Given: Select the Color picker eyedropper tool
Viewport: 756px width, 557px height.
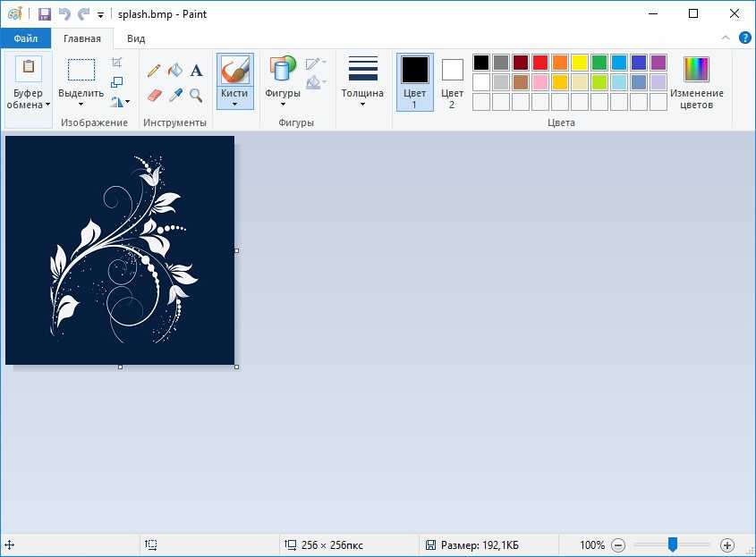Looking at the screenshot, I should pyautogui.click(x=175, y=95).
